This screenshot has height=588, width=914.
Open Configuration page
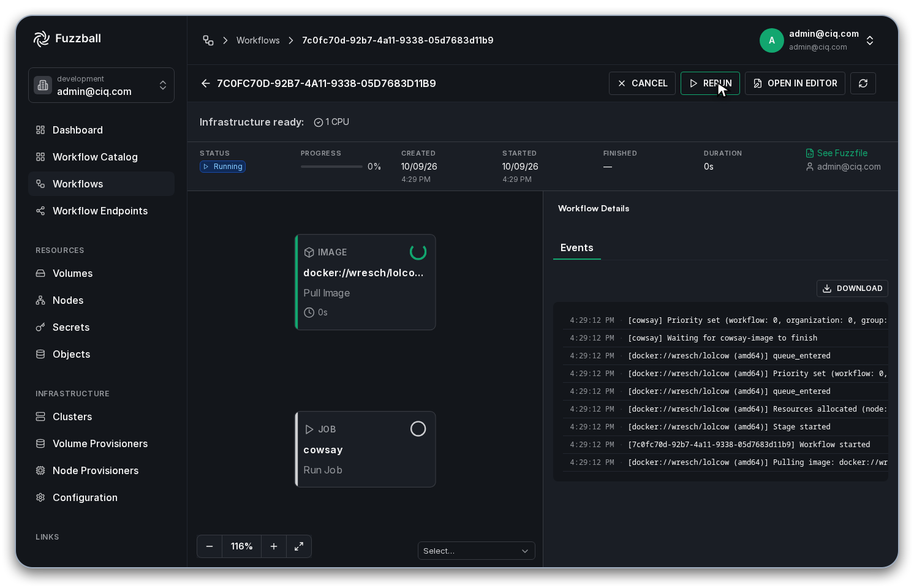[101, 497]
